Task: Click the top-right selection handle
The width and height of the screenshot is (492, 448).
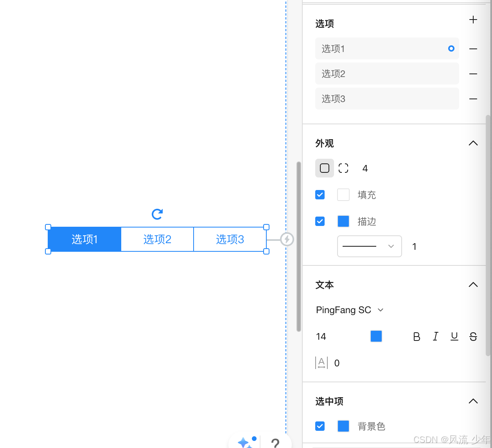Action: (x=266, y=227)
